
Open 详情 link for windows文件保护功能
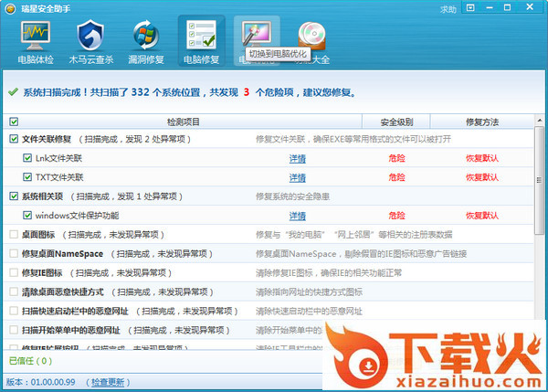298,216
